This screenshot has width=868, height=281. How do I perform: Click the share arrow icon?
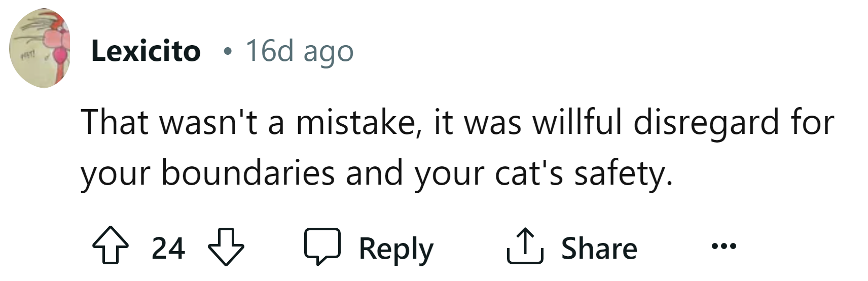(525, 247)
